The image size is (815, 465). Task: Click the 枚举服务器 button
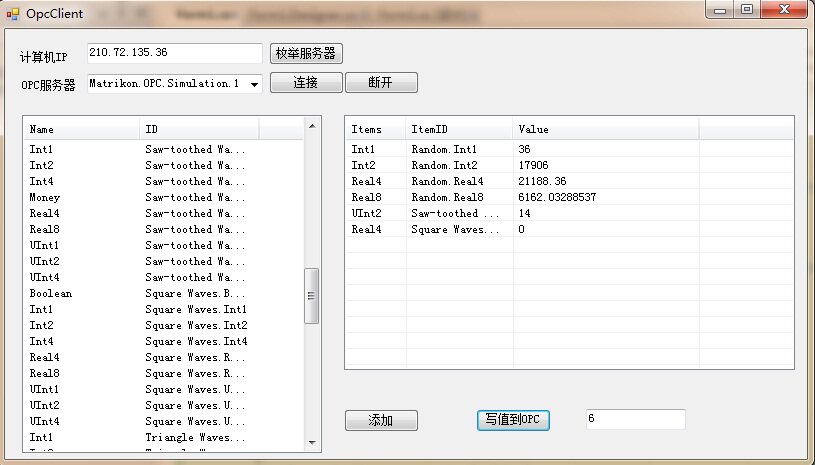306,54
